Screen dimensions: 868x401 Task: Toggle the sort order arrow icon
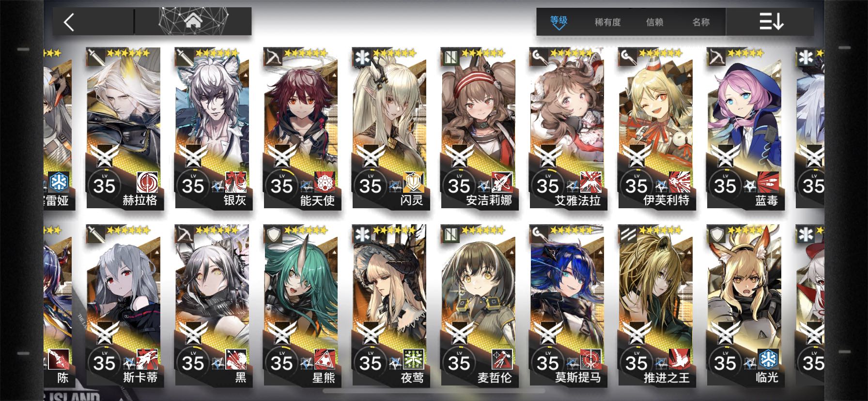[771, 22]
